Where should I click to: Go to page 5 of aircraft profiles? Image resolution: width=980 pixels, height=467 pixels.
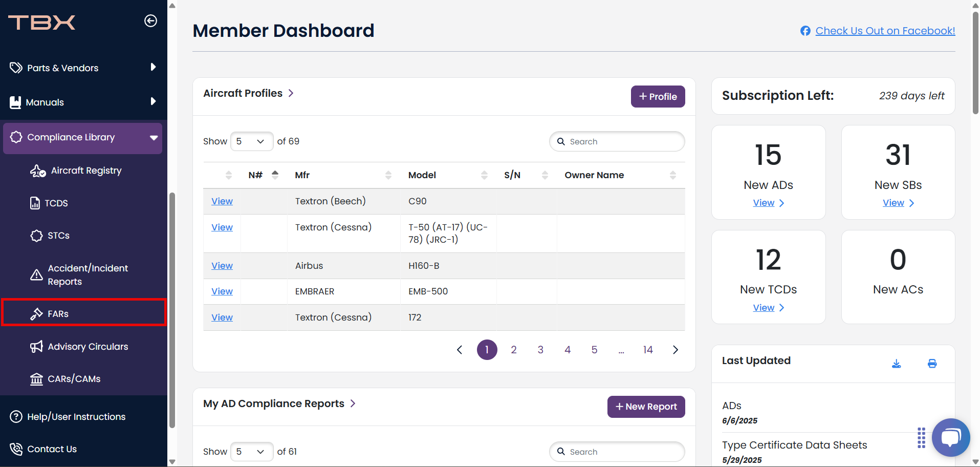(x=594, y=350)
